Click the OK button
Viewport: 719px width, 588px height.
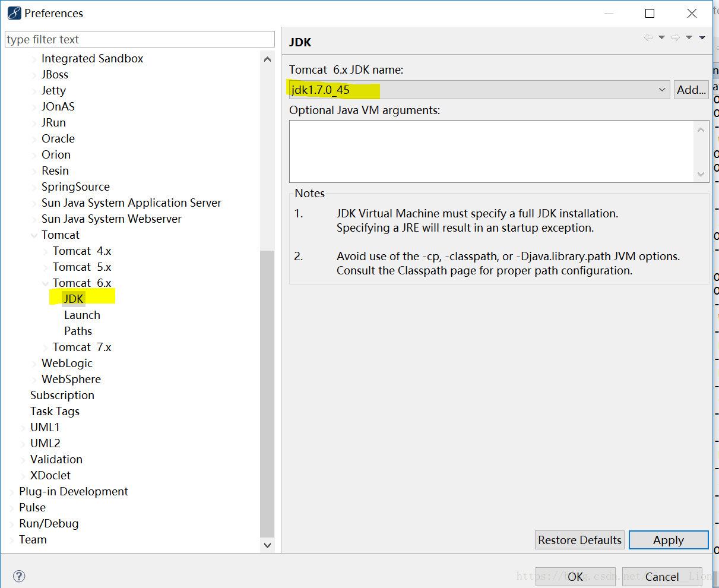tap(575, 577)
